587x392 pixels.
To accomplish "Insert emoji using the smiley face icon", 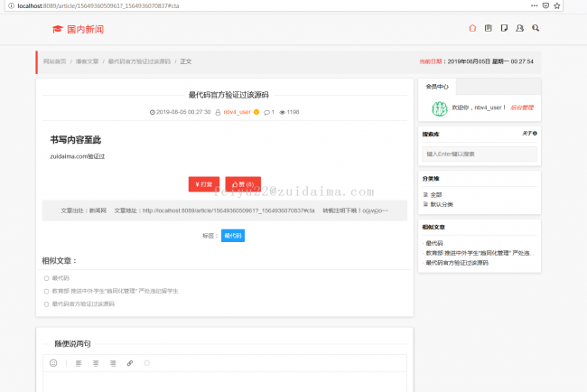I will 53,363.
